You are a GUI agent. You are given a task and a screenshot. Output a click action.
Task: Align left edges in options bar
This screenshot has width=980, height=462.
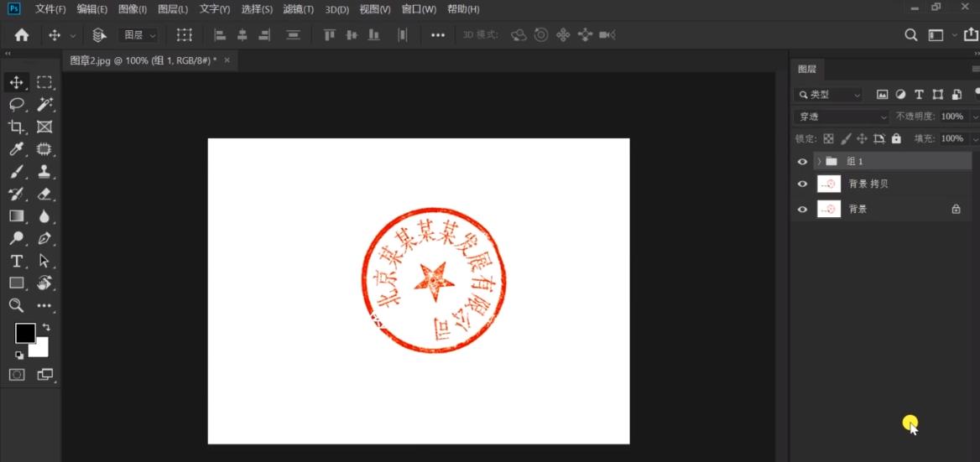coord(220,35)
